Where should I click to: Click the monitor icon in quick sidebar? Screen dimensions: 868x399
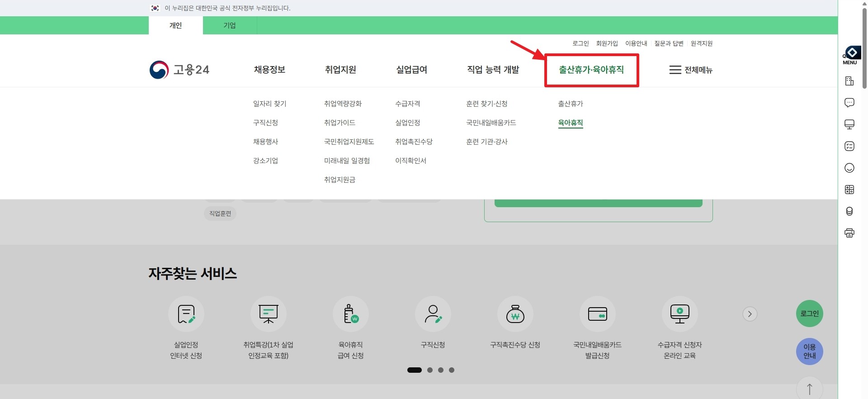[x=849, y=124]
